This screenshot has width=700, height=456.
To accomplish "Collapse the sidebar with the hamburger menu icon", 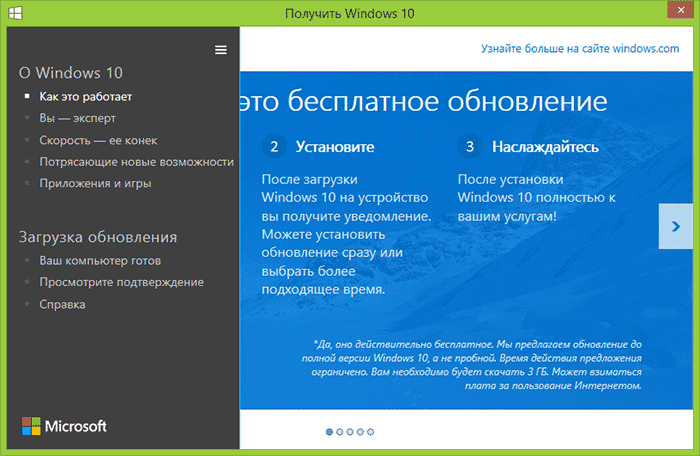I will tap(221, 50).
